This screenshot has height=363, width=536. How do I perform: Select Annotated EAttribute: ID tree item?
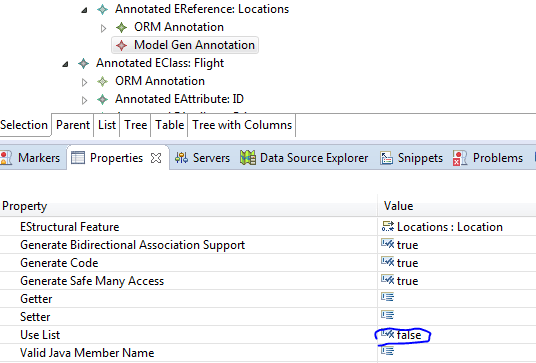tap(179, 99)
